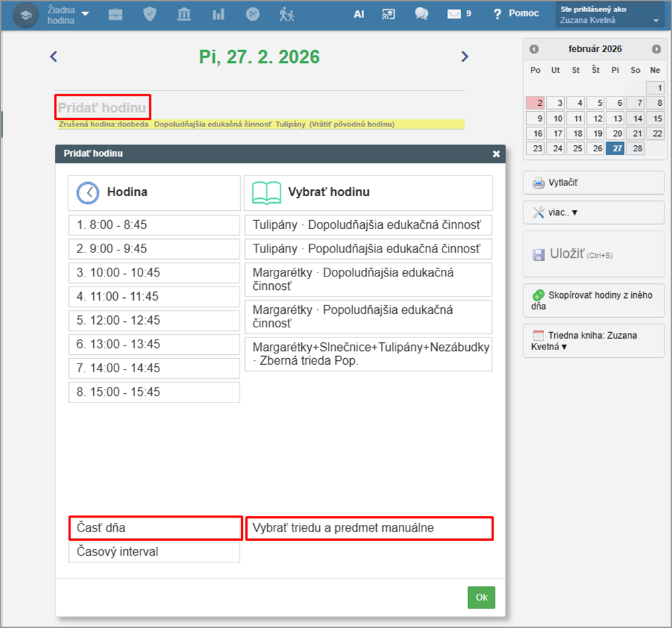Click the briefcase icon in top toolbar
The image size is (672, 628).
(x=116, y=14)
